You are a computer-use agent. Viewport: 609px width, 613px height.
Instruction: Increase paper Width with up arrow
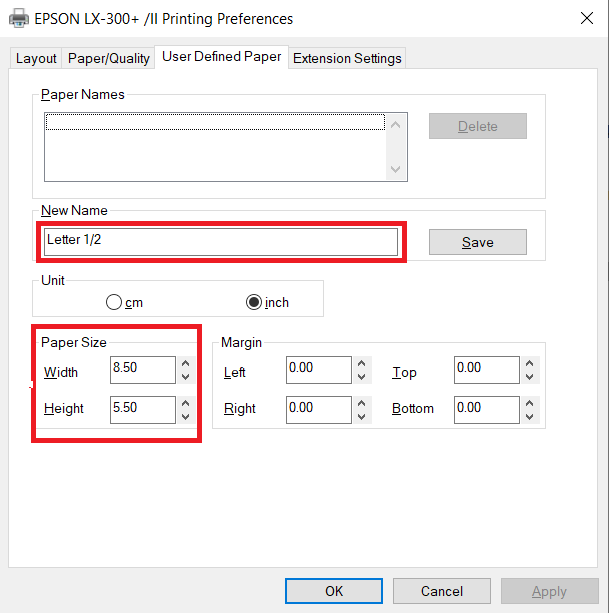186,363
